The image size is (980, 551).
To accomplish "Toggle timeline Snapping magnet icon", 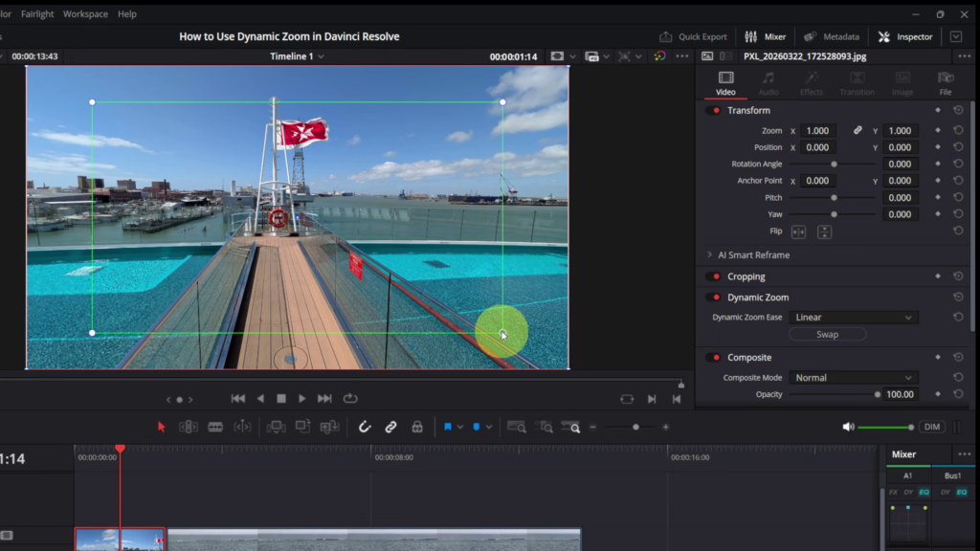I will click(365, 427).
